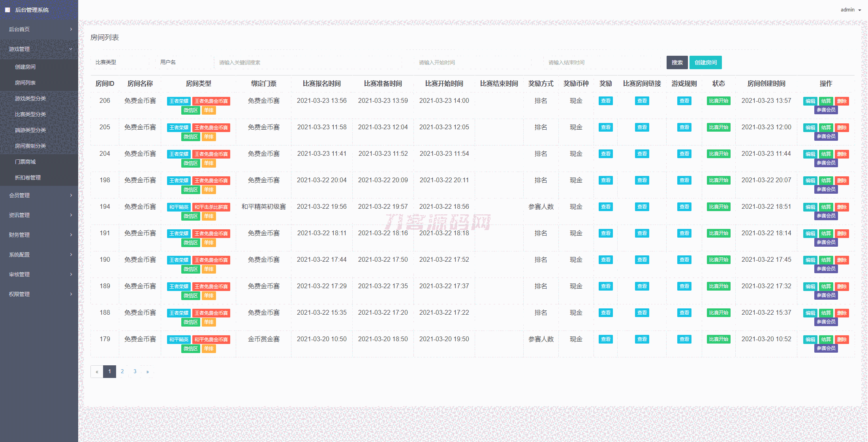Screen dimensions: 868x442
Task: Go to pagination page 2
Action: coord(122,372)
